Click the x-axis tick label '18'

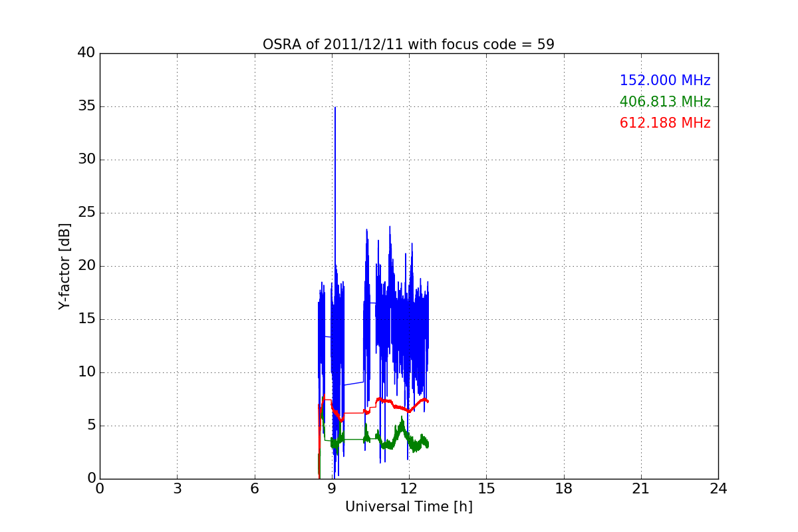pos(564,489)
